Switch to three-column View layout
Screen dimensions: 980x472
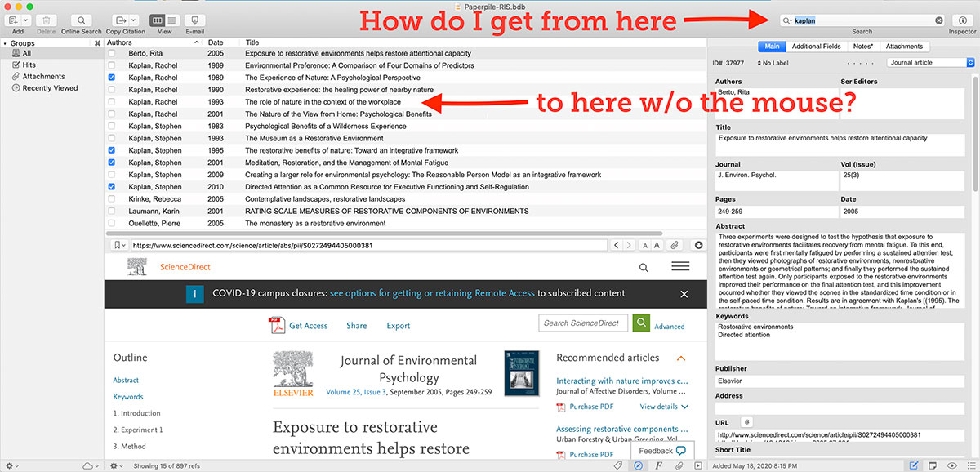coord(158,20)
